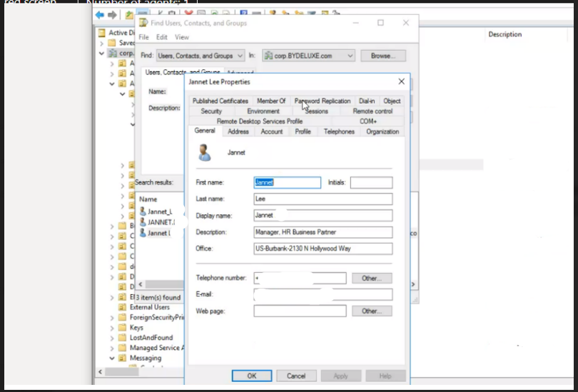The image size is (578, 392).
Task: Click the Find dialog title bar icon
Action: tap(143, 23)
